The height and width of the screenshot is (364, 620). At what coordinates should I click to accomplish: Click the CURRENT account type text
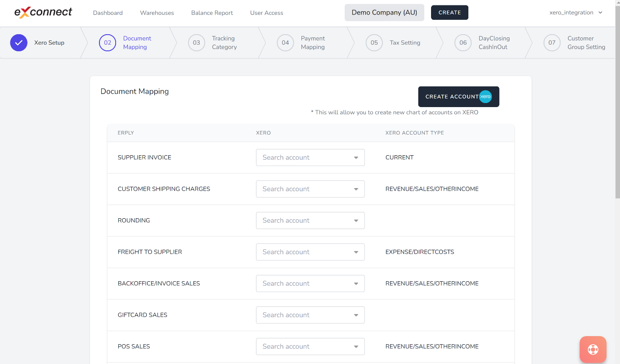click(x=400, y=157)
